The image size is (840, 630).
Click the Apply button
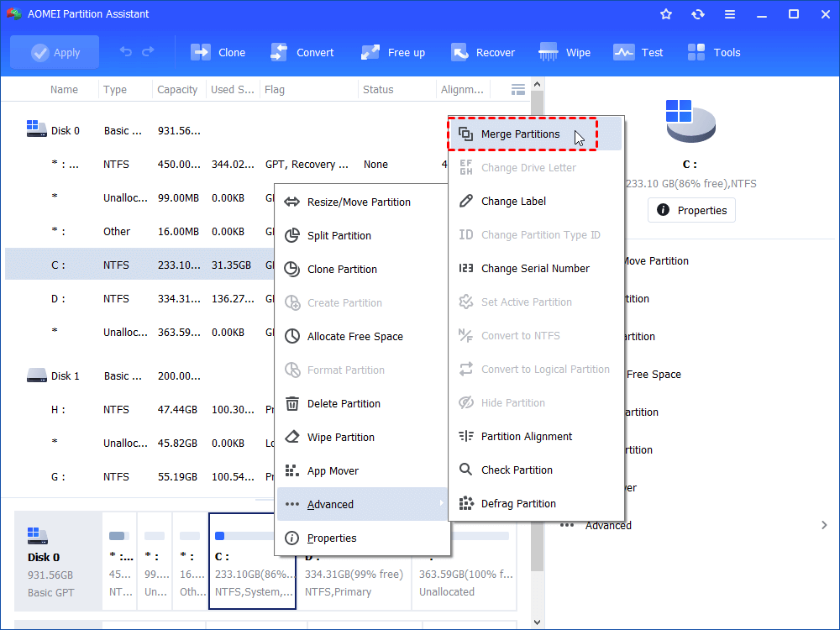pyautogui.click(x=54, y=51)
